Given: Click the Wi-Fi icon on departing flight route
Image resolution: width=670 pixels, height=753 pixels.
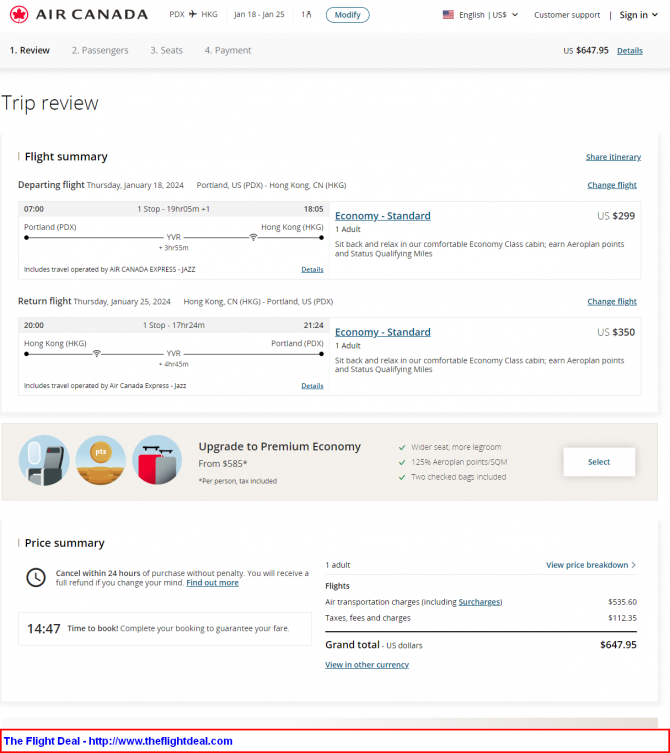Looking at the screenshot, I should point(253,237).
